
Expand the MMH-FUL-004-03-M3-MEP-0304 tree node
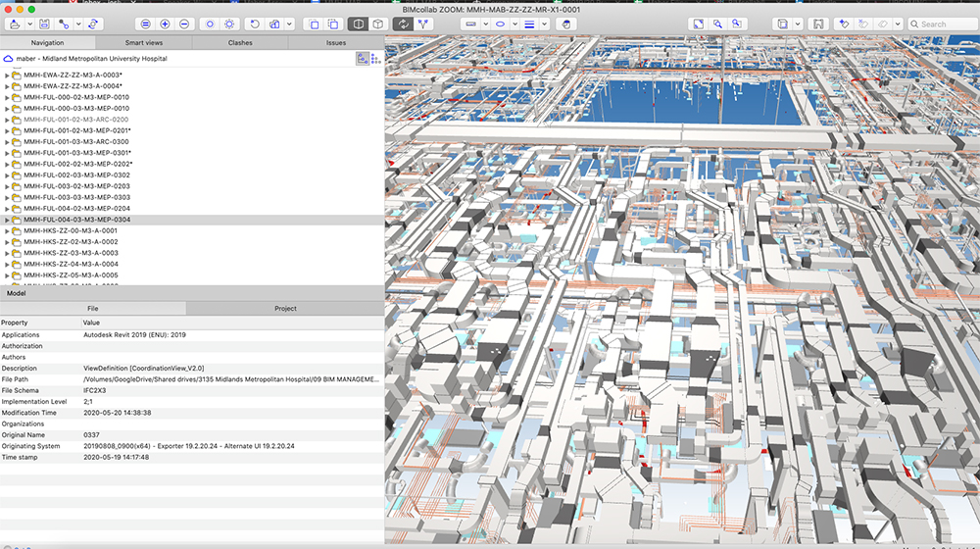point(7,220)
